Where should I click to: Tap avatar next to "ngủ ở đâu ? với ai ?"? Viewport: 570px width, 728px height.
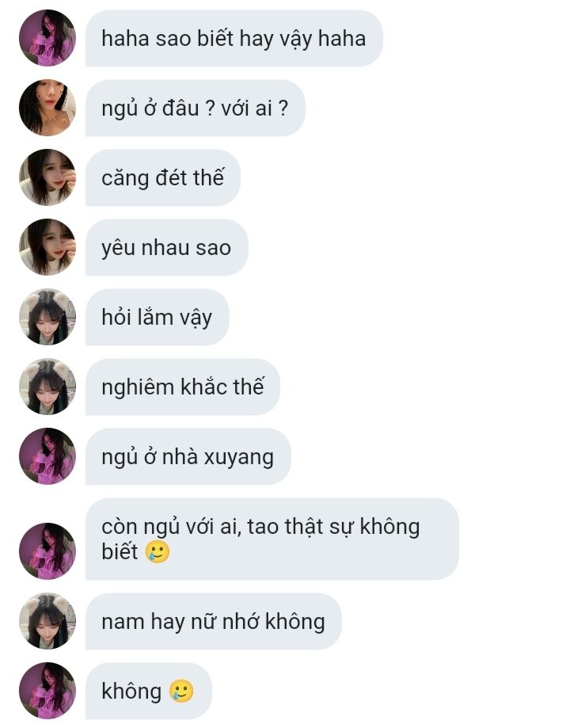[47, 108]
